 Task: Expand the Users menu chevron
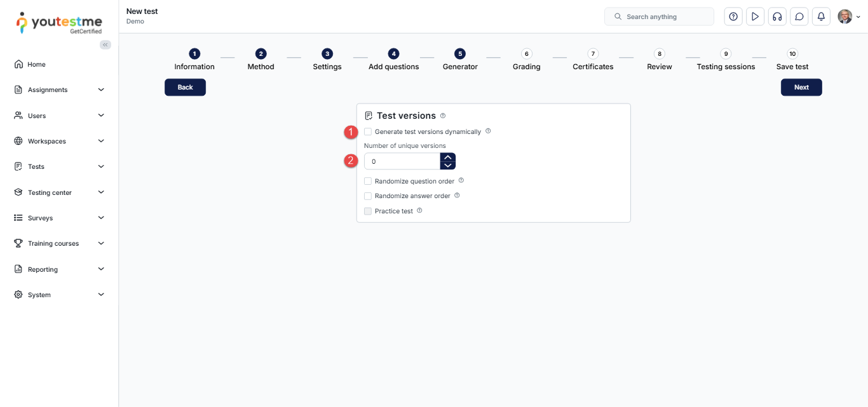(101, 116)
